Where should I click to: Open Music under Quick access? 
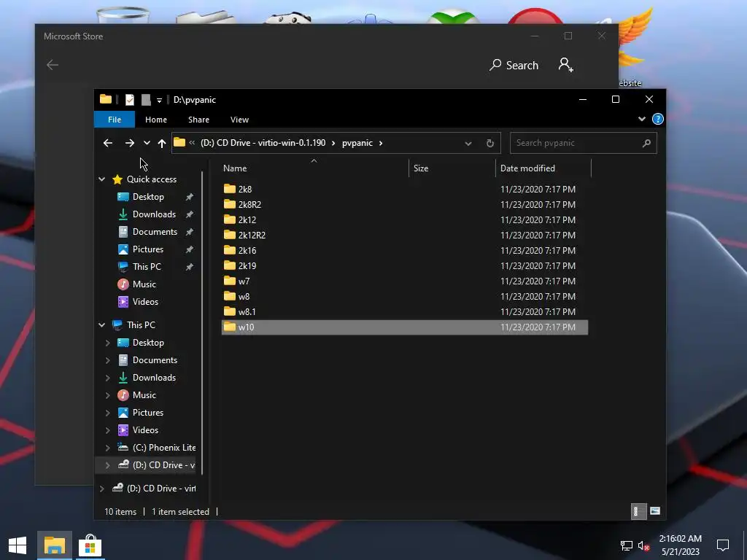[x=144, y=284]
